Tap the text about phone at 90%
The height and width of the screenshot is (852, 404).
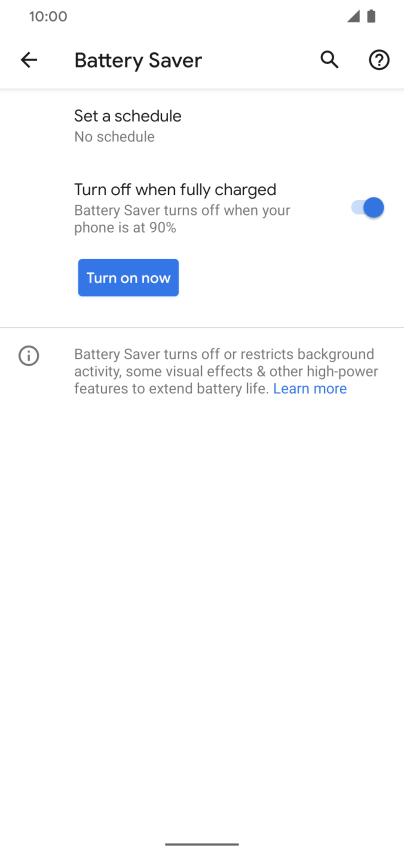(x=182, y=219)
